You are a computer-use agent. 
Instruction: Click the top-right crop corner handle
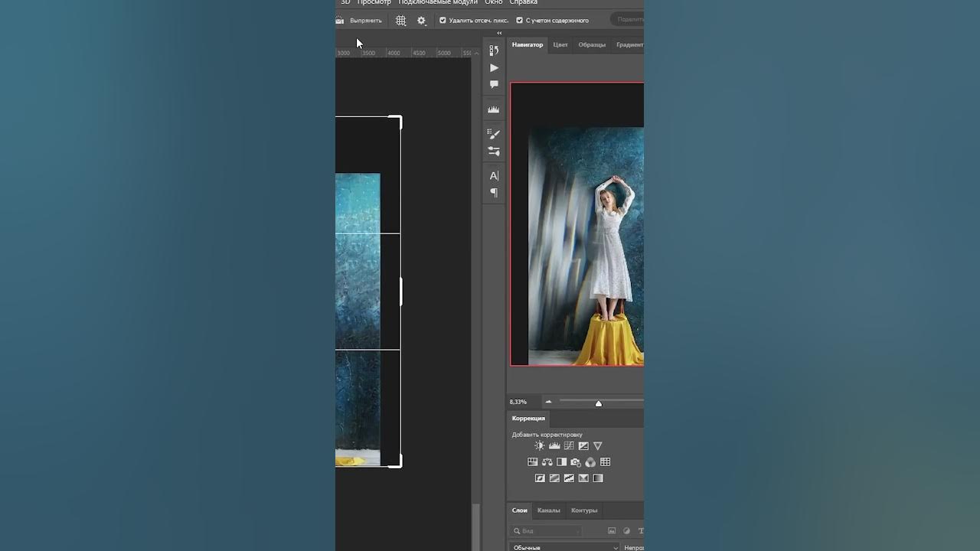[x=396, y=121]
